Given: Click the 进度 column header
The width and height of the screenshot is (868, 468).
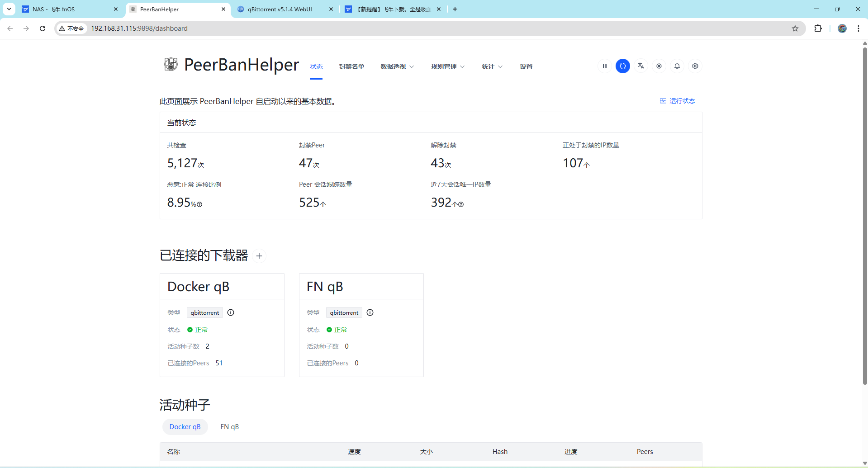Looking at the screenshot, I should (571, 452).
